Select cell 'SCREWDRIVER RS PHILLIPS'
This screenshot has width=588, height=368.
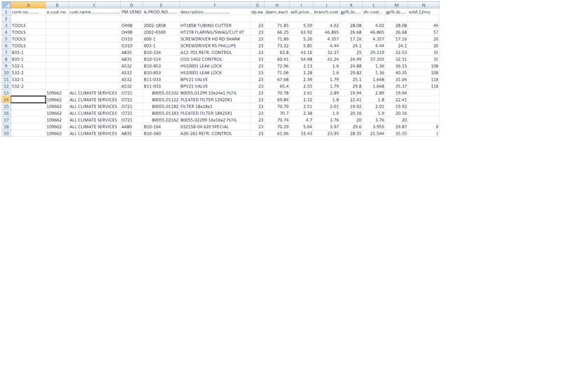(x=214, y=46)
